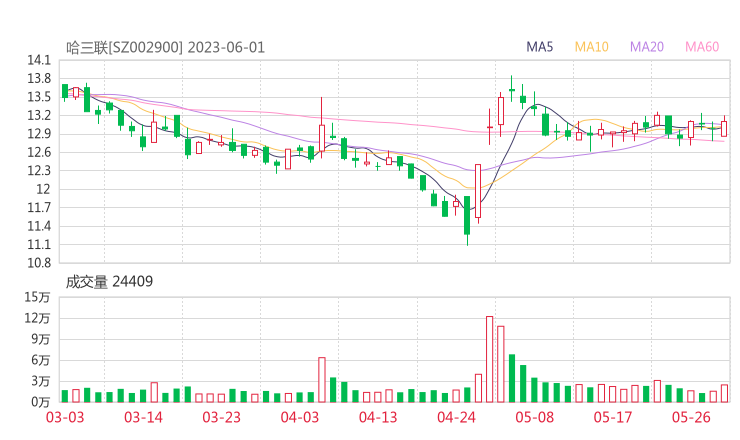Click the MA5 legend label
The image size is (740, 440).
click(539, 47)
